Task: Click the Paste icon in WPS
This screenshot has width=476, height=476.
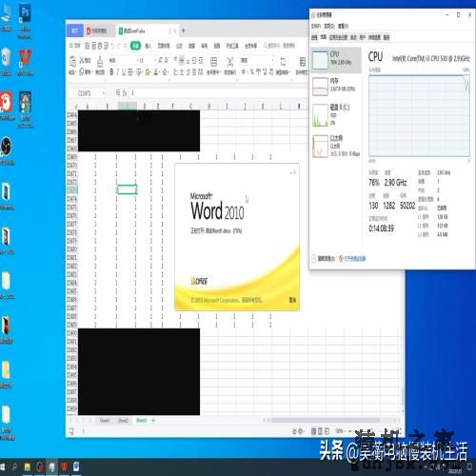Action: (x=72, y=61)
